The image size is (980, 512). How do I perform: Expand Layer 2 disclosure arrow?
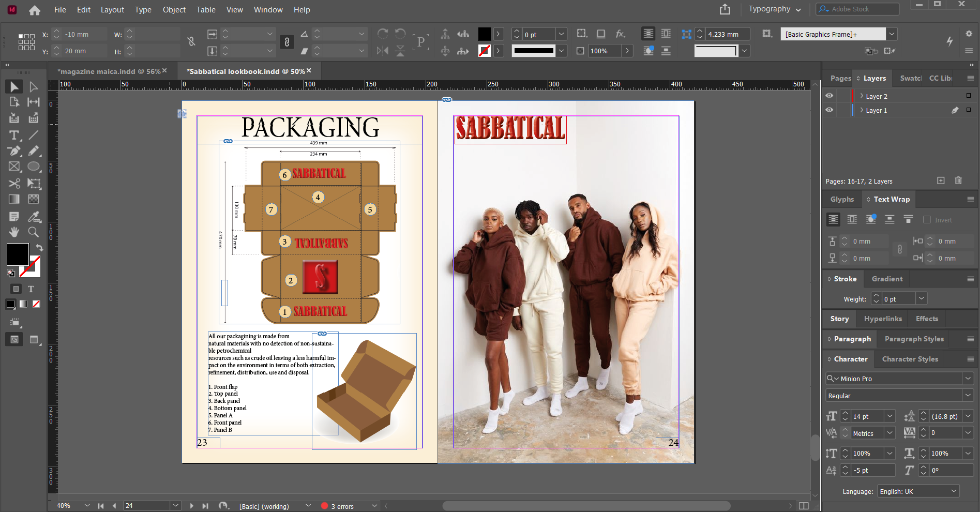pos(862,96)
